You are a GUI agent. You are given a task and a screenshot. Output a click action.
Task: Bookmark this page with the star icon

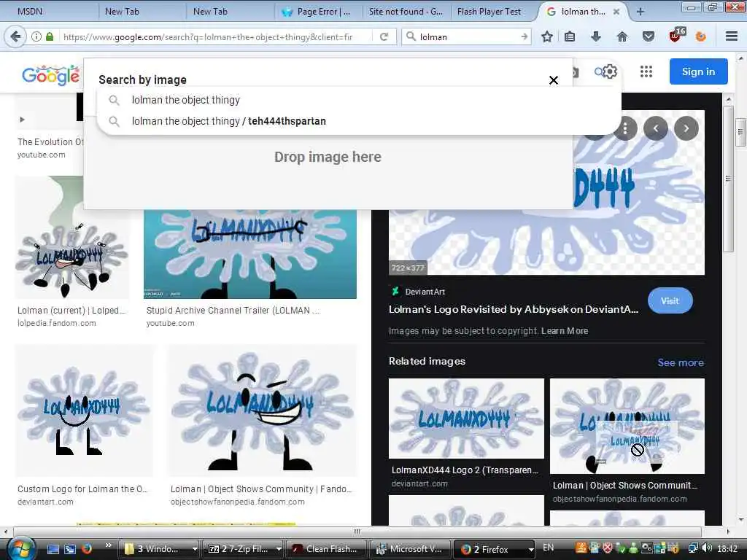coord(547,36)
